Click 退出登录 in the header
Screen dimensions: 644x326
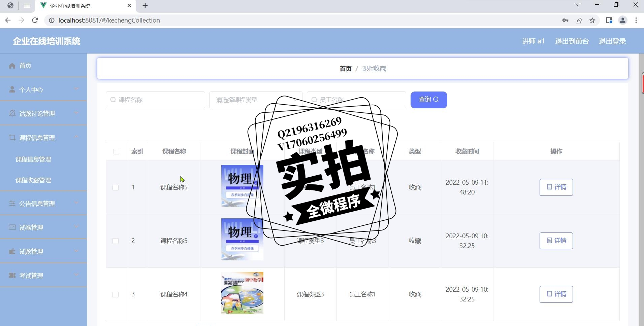click(x=612, y=41)
